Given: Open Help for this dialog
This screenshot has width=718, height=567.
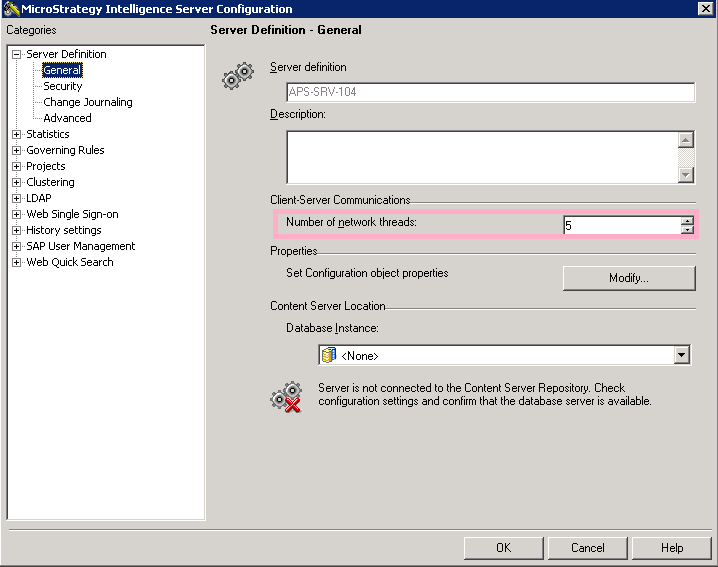Looking at the screenshot, I should click(x=671, y=547).
